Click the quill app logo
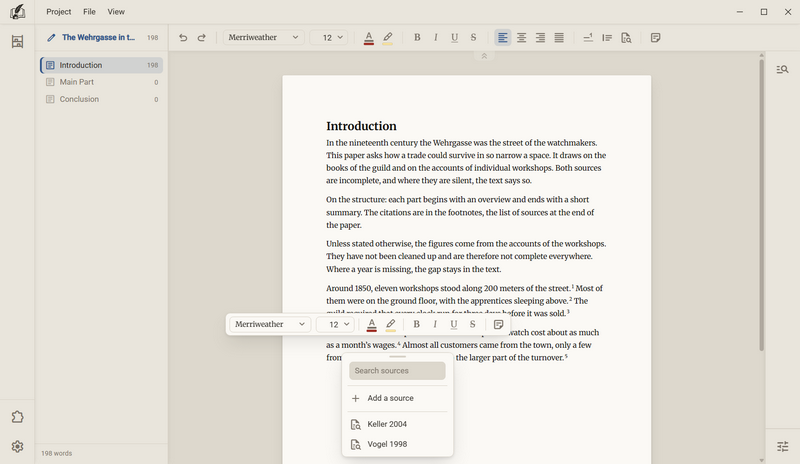Image resolution: width=800 pixels, height=464 pixels. coord(17,11)
